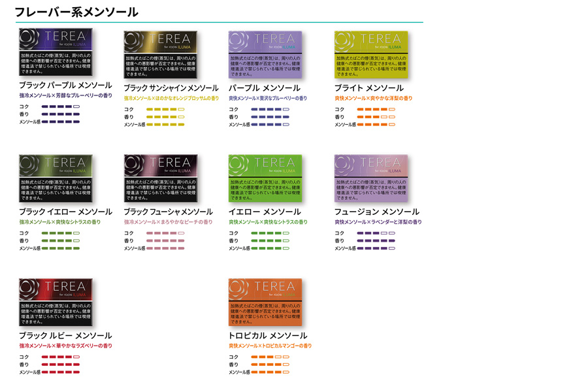This screenshot has width=588, height=392.
Task: Select the product name トロピカル メンソール
Action: [x=268, y=335]
